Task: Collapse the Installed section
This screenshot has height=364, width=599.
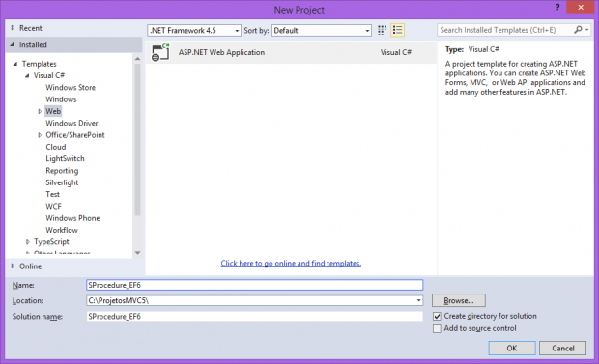Action: pos(13,45)
